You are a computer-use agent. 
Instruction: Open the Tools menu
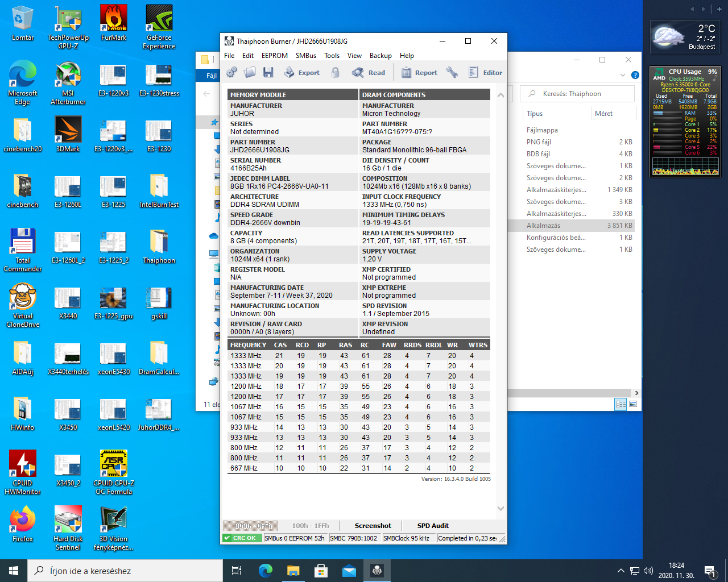(x=332, y=56)
